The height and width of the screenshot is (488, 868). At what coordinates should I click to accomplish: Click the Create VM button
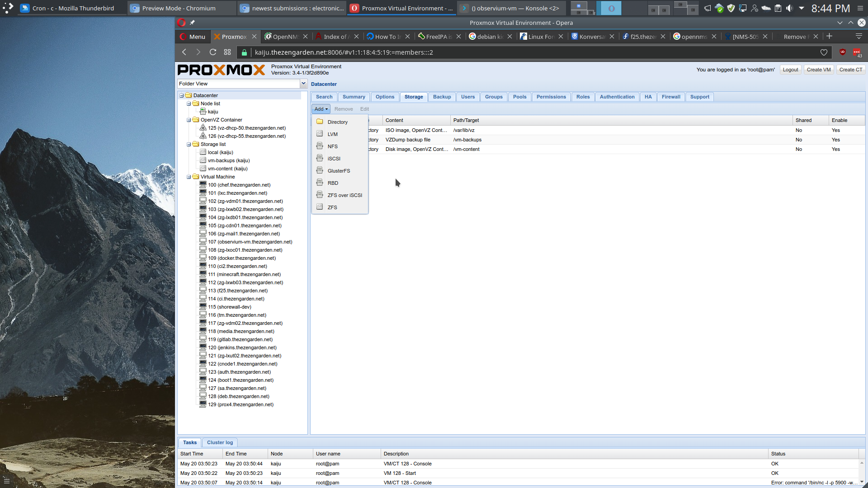coord(819,70)
